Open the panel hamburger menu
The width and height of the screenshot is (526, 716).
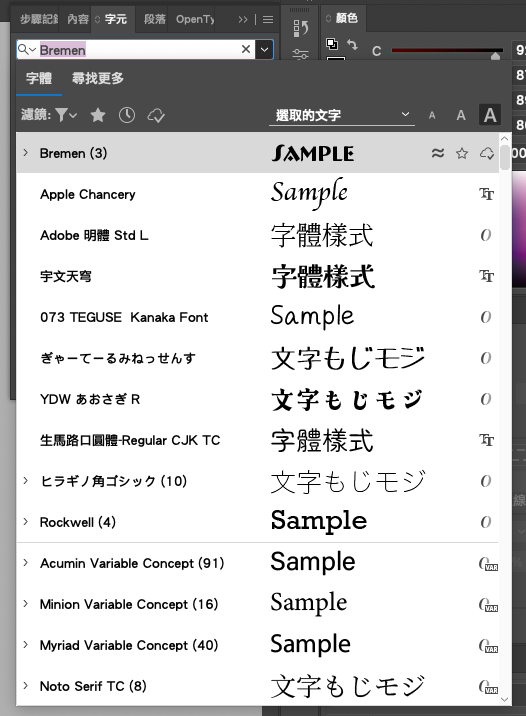(x=268, y=19)
